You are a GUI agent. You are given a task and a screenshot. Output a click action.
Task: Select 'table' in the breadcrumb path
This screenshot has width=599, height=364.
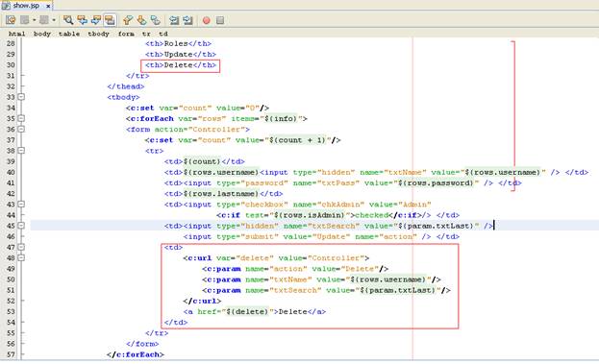[x=69, y=34]
